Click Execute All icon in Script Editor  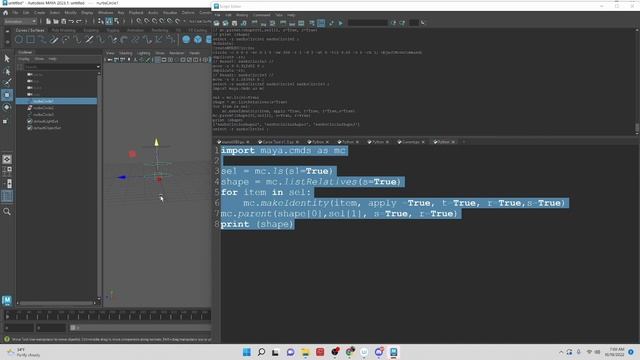click(x=331, y=23)
